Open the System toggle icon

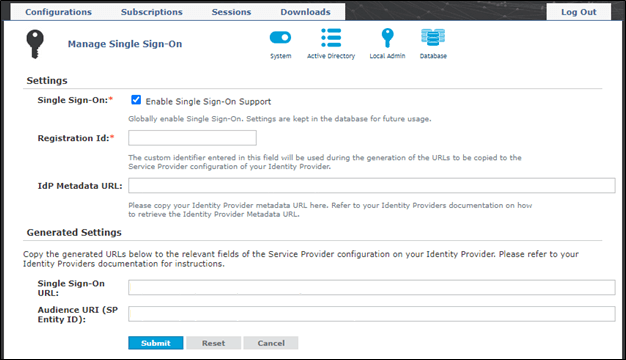click(280, 38)
